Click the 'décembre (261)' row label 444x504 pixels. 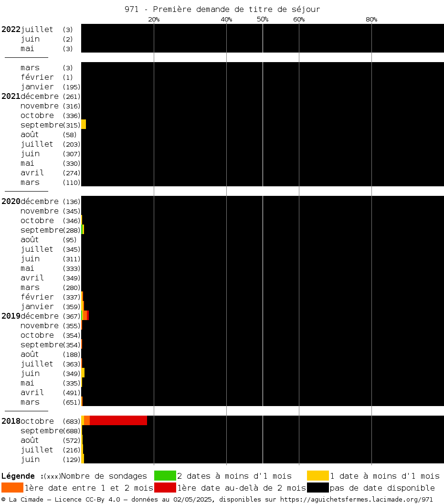tap(51, 96)
